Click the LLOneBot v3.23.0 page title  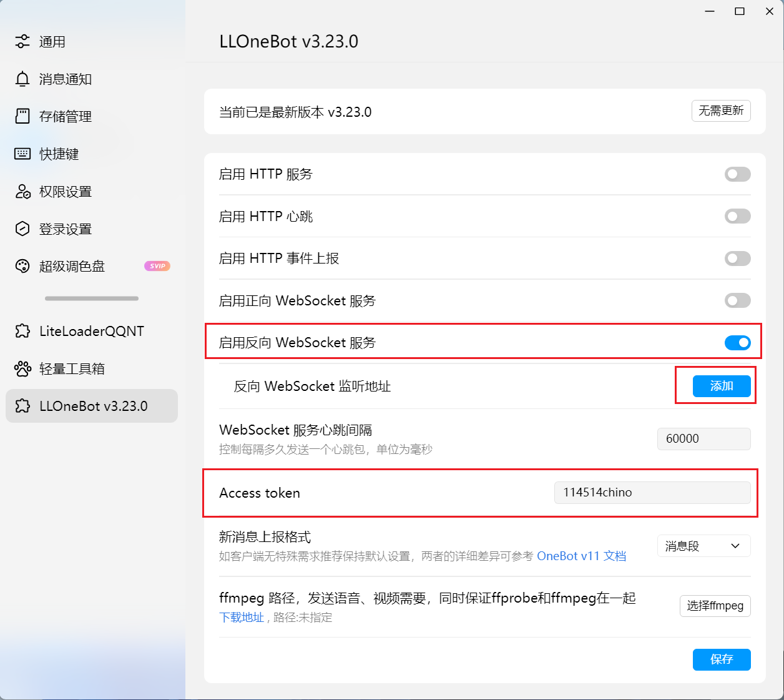[289, 41]
